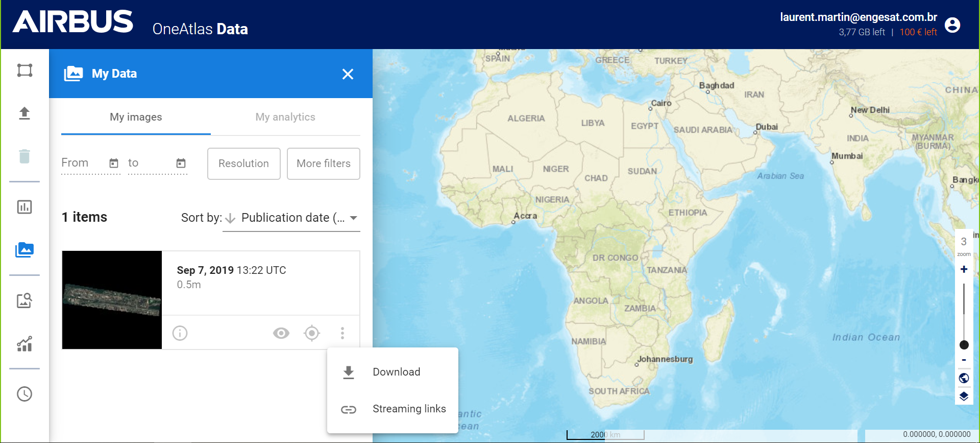Switch to the My analytics tab
980x443 pixels.
(285, 117)
